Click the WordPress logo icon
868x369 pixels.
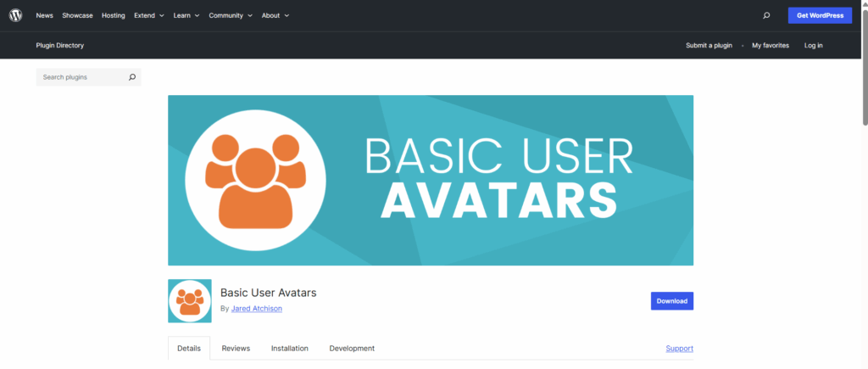pos(15,15)
